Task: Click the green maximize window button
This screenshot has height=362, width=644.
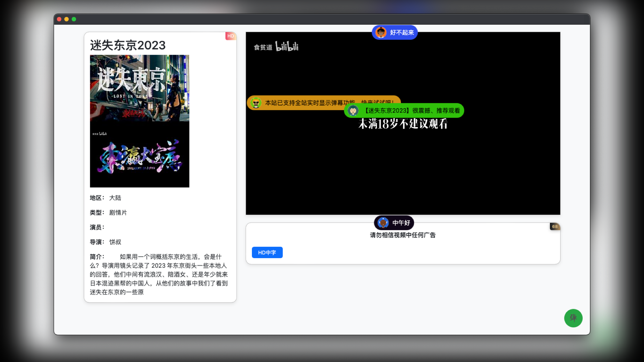Action: (x=74, y=19)
